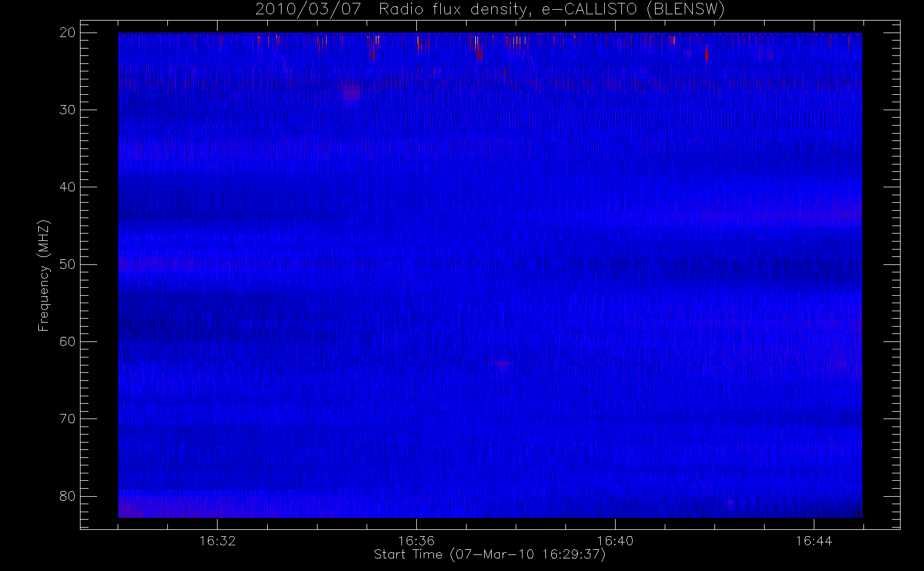Click the 16:44 time tick label

coord(814,541)
